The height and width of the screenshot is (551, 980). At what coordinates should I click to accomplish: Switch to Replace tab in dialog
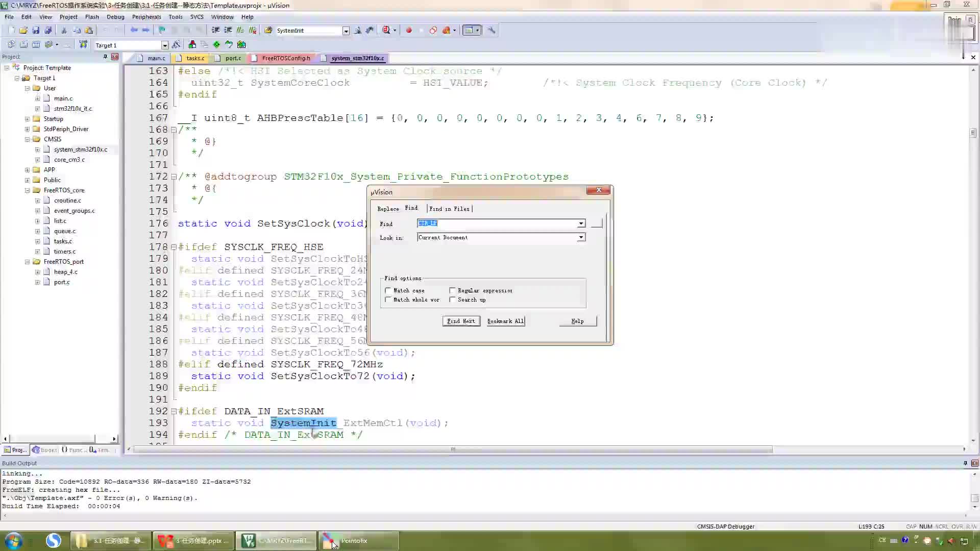tap(388, 209)
